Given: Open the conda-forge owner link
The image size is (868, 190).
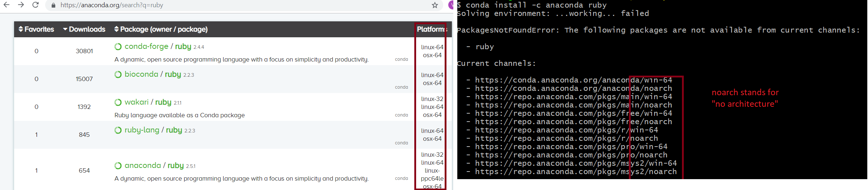Looking at the screenshot, I should [x=146, y=47].
